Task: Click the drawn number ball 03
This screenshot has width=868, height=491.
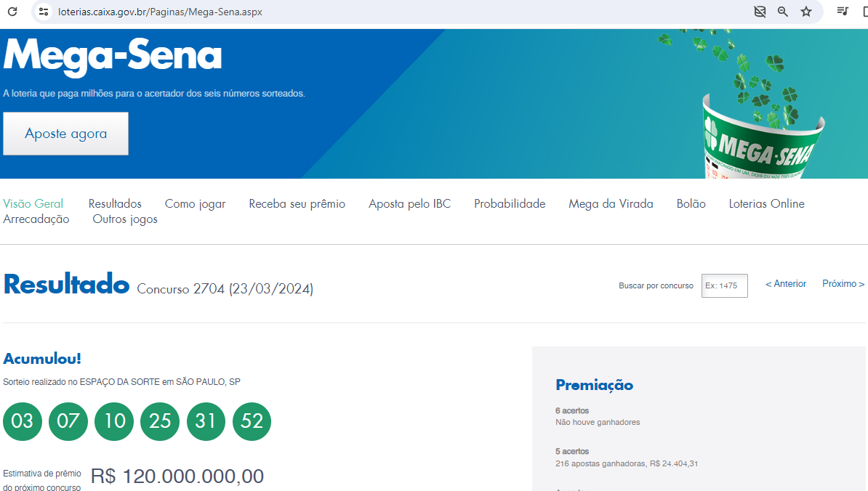Action: (23, 421)
